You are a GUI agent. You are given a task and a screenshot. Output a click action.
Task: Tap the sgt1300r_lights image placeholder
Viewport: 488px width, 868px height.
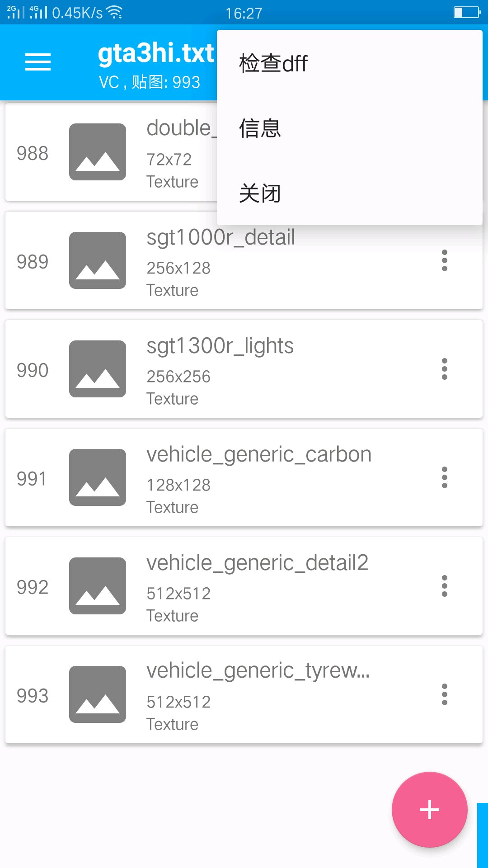[x=98, y=369]
